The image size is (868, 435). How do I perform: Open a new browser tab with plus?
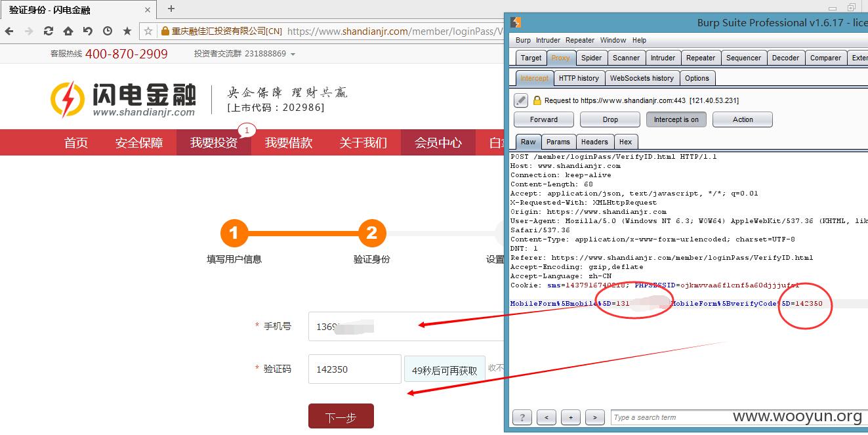tap(171, 9)
